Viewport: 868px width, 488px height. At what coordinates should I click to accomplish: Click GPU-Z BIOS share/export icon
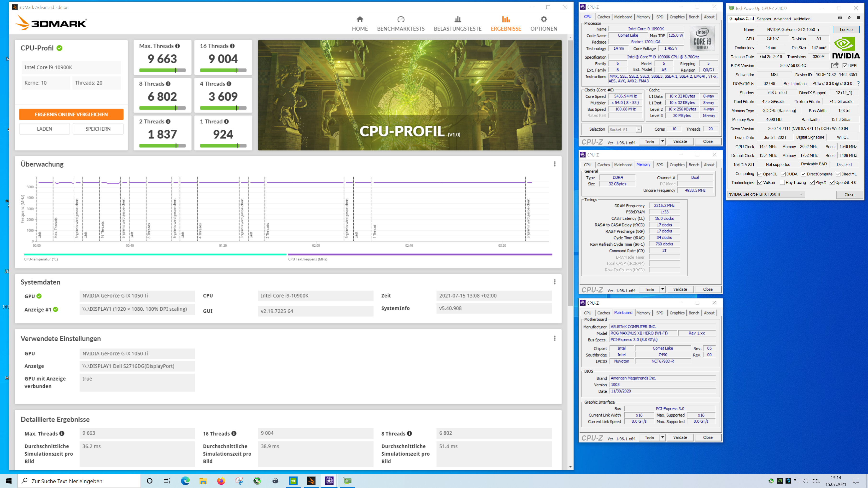[834, 66]
